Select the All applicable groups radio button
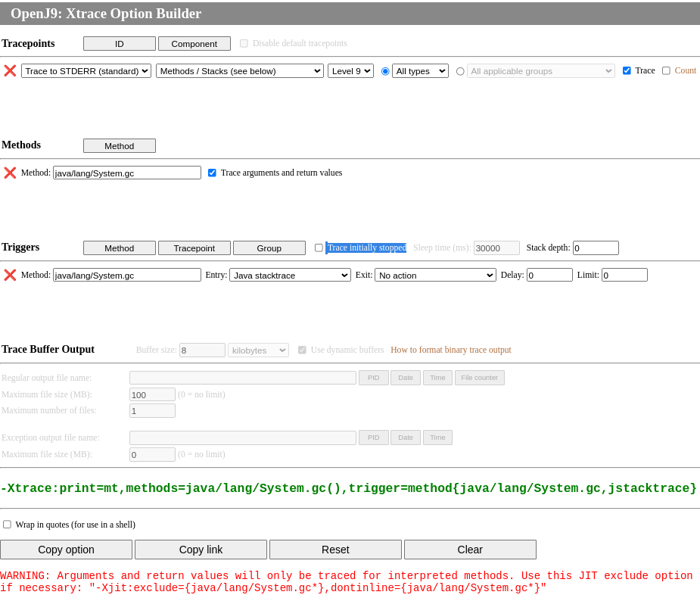The width and height of the screenshot is (700, 598). [460, 70]
